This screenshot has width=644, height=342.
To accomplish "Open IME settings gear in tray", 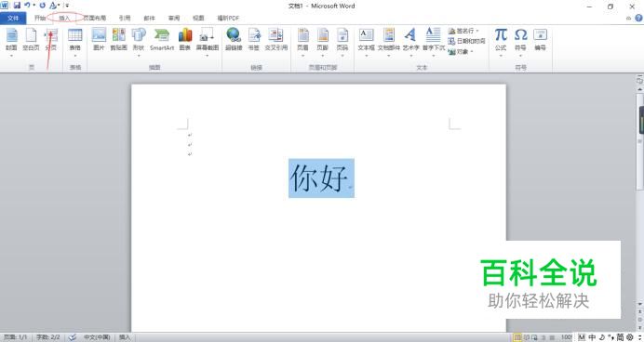I will point(629,337).
